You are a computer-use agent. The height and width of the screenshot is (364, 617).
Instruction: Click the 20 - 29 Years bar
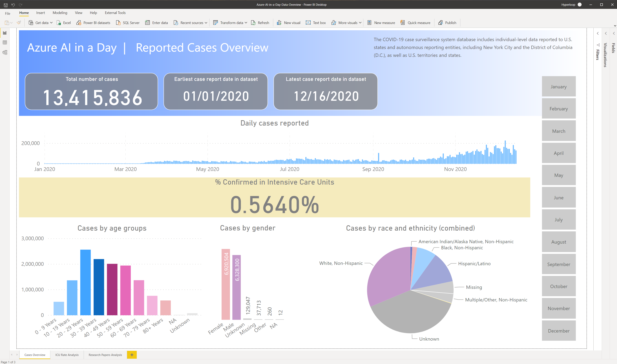85,282
